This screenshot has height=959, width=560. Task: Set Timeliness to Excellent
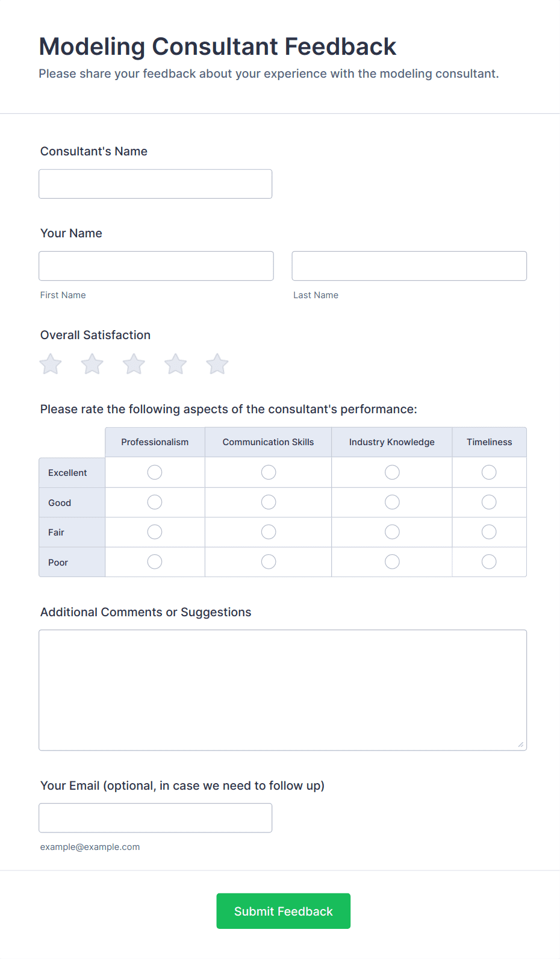pos(489,472)
